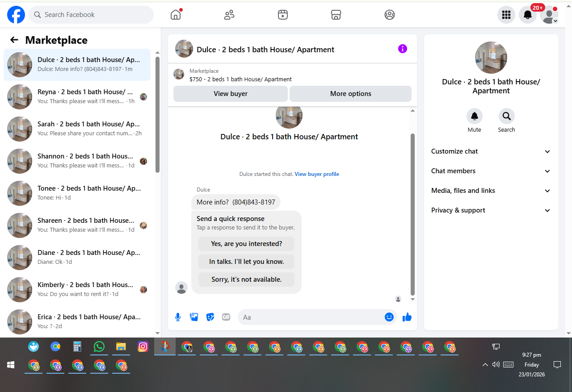Click the message 'More info? (804)843-8197'

tap(236, 202)
